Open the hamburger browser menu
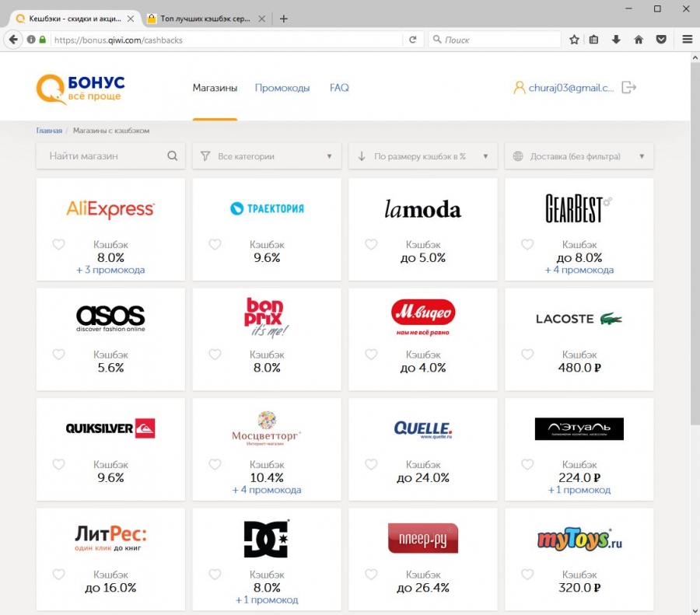This screenshot has width=700, height=615. (688, 40)
